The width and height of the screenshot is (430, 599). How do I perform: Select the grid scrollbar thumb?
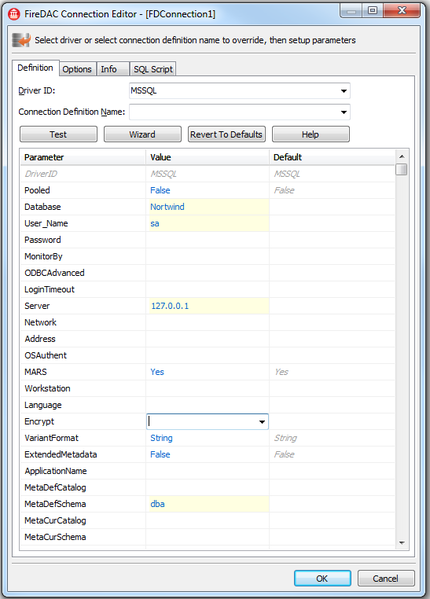(401, 169)
